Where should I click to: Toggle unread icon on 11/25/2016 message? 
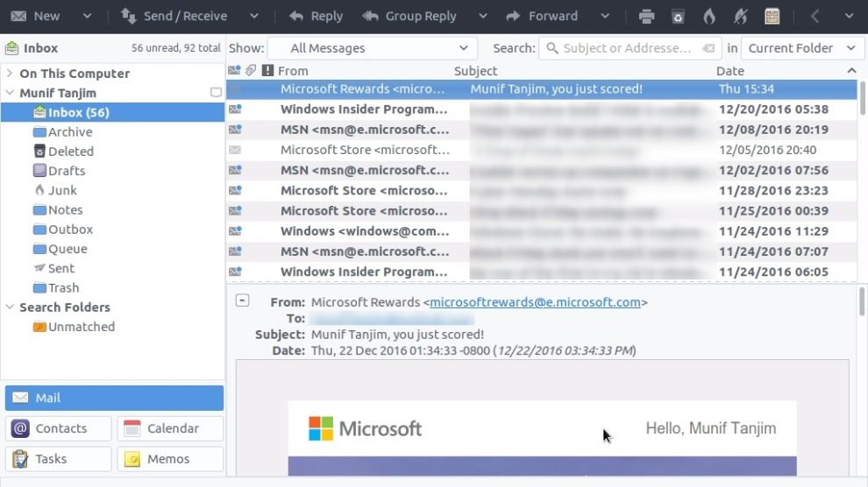235,210
